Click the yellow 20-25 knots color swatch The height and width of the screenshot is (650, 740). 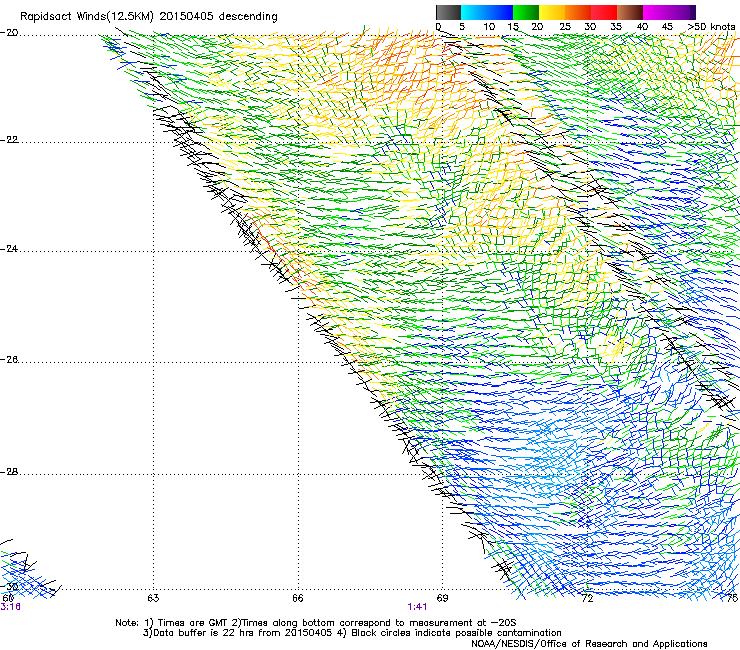pyautogui.click(x=552, y=12)
